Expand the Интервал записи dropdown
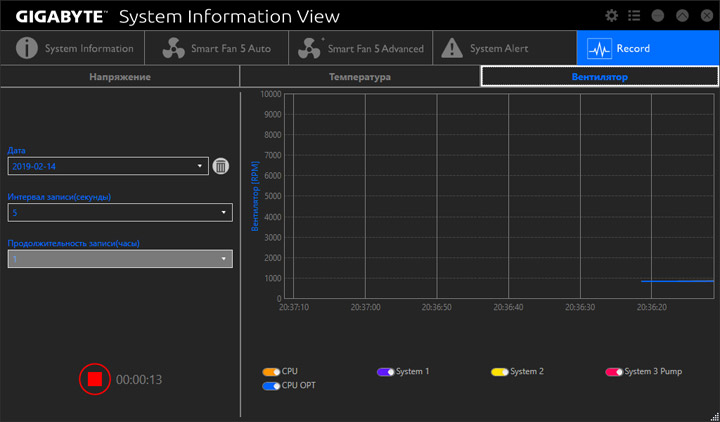Viewport: 720px width, 422px height. pyautogui.click(x=120, y=213)
